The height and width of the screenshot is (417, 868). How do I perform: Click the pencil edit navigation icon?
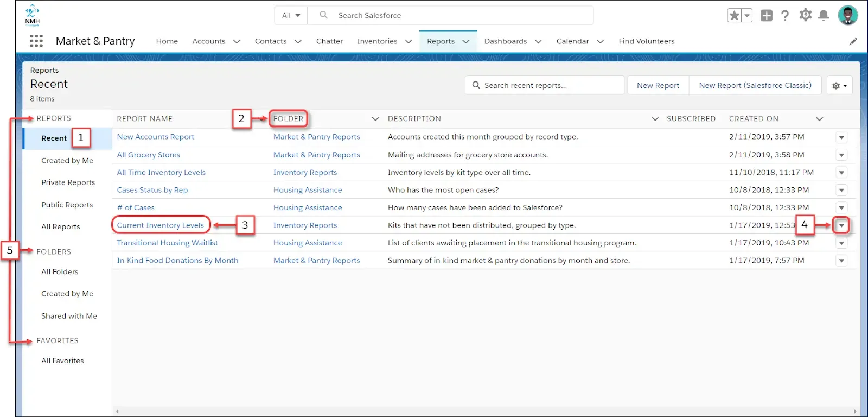[x=853, y=41]
